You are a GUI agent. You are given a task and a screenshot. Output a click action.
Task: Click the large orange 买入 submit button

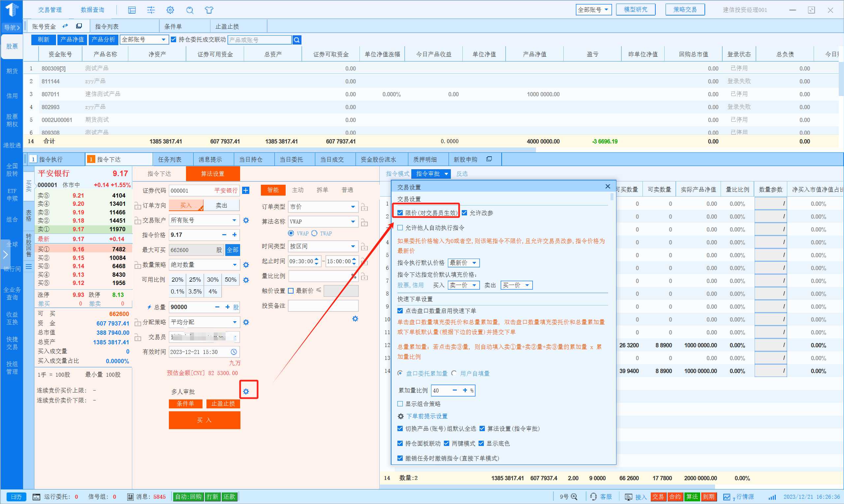point(204,420)
